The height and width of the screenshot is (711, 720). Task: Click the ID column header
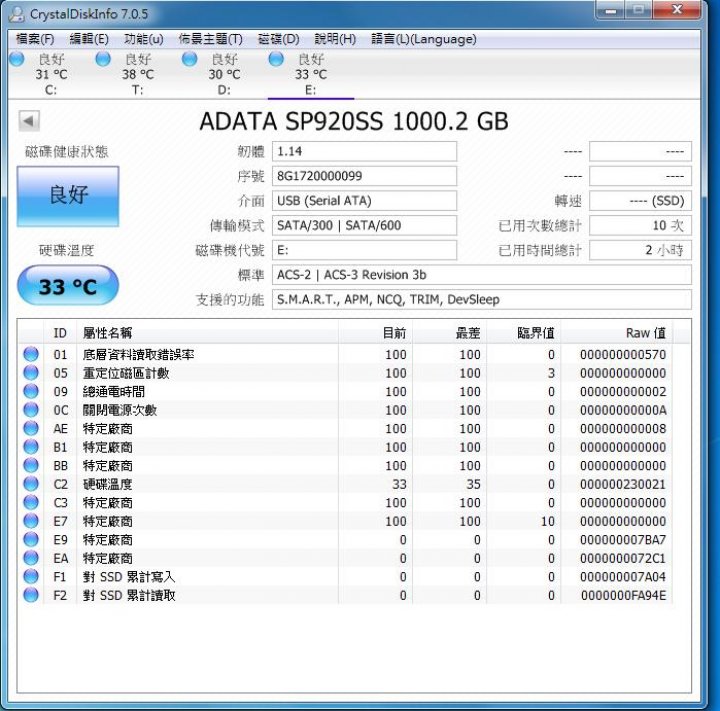60,333
